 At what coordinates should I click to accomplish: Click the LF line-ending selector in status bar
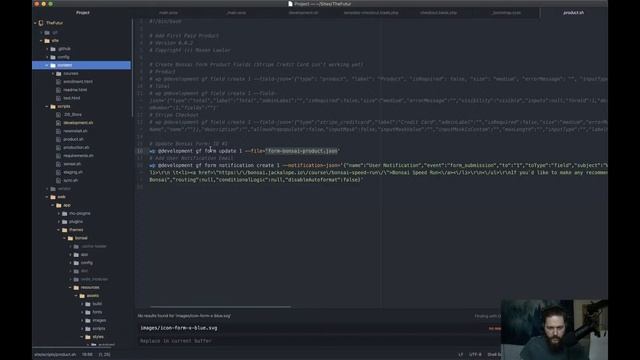[460, 355]
